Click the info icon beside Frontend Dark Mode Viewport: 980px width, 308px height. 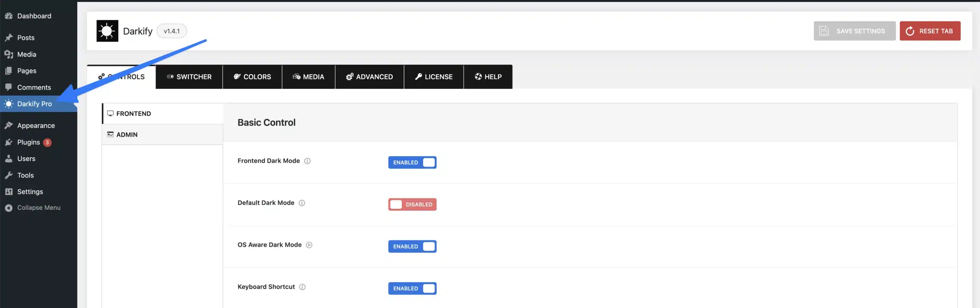(307, 161)
